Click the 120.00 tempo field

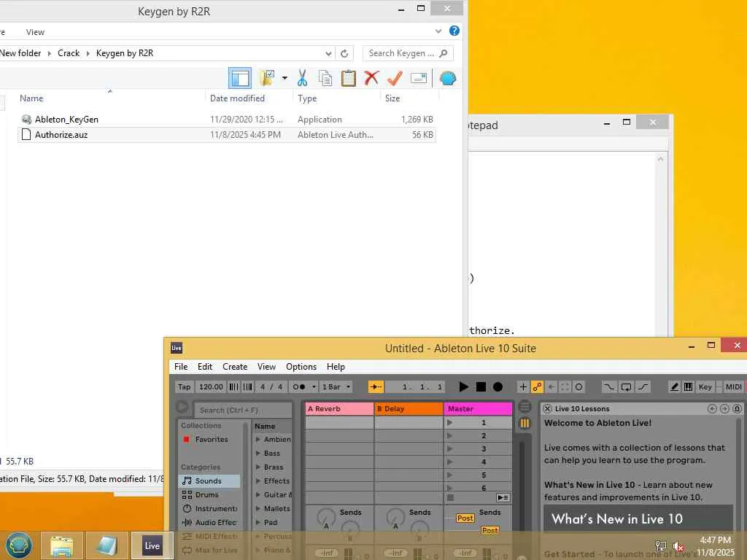(x=211, y=387)
